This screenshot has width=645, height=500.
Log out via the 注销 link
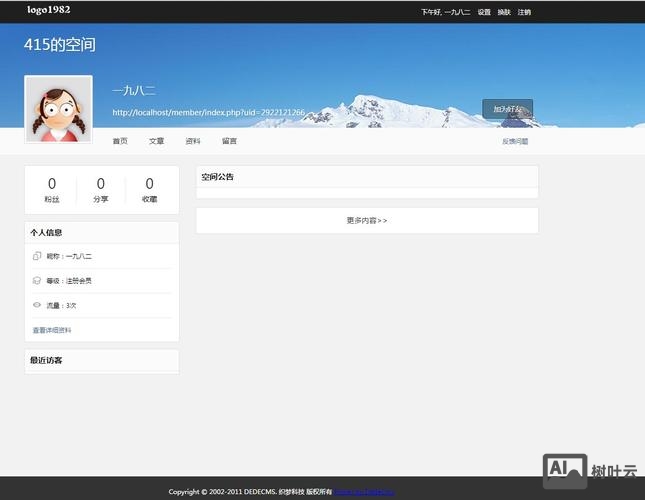pyautogui.click(x=524, y=12)
